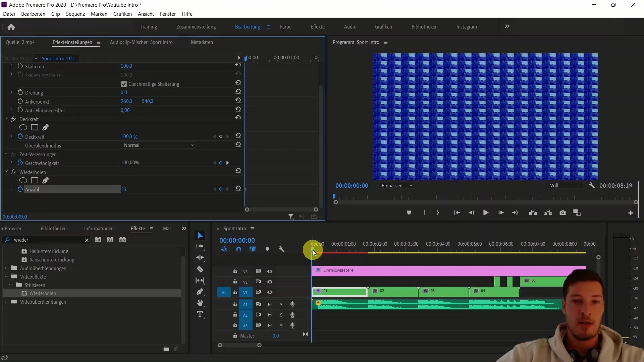644x362 pixels.
Task: Solo audio track A2
Action: 281,315
